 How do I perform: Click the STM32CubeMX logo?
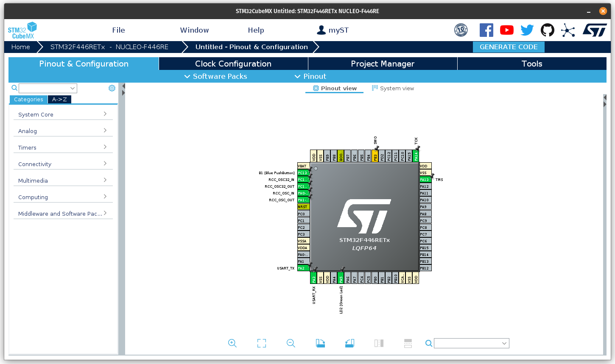point(22,31)
